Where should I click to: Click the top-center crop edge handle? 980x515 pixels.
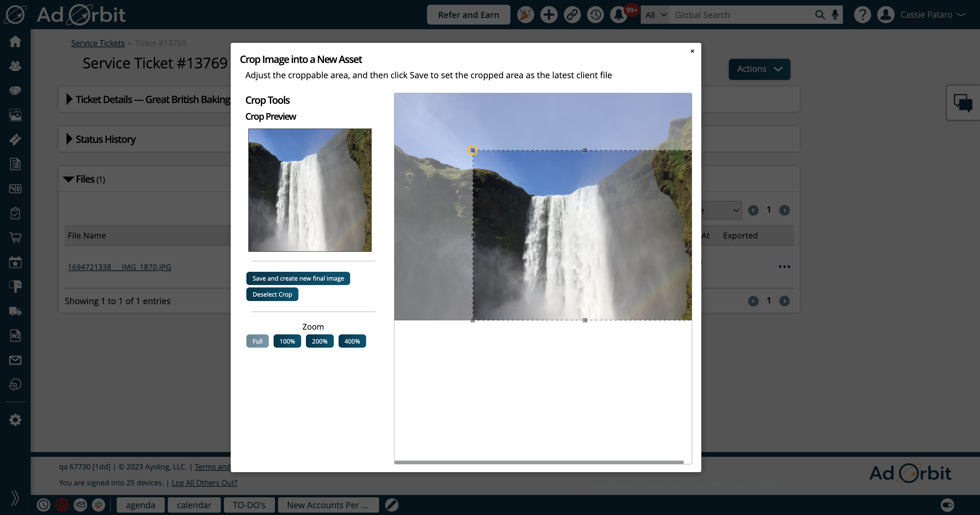pyautogui.click(x=585, y=150)
